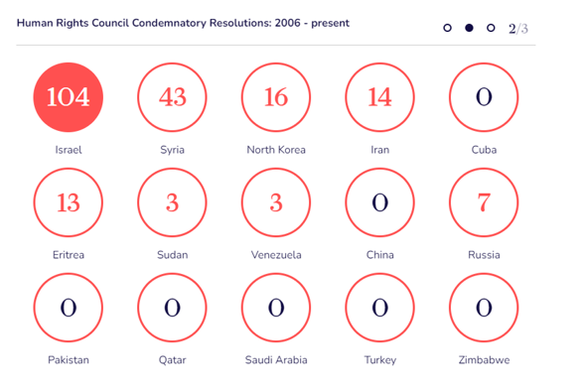Click the Saudi Arabia 0 circle
Viewport: 586px width, 392px height.
(276, 308)
